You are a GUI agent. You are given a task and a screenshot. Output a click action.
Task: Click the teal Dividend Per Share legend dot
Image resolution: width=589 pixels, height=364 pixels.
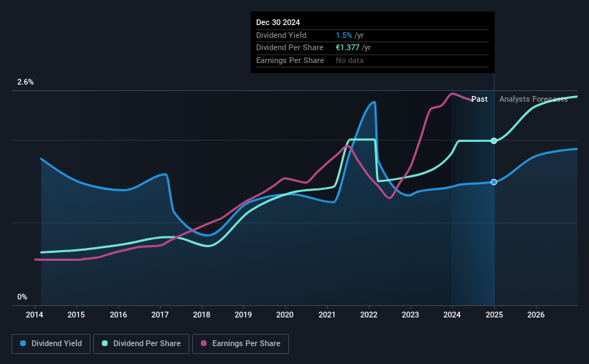point(105,343)
